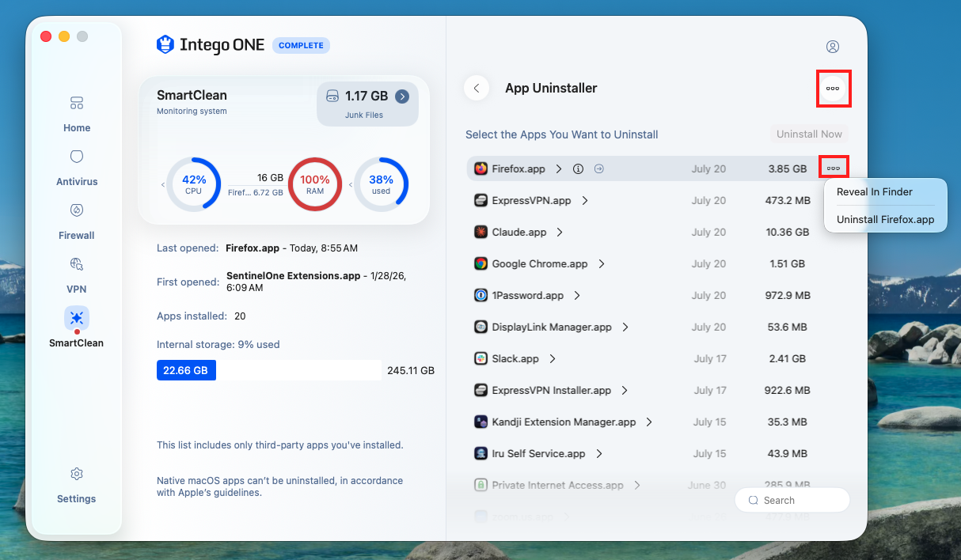Screen dimensions: 961x560
Task: Click the 2.41 GB Slack size
Action: click(788, 358)
